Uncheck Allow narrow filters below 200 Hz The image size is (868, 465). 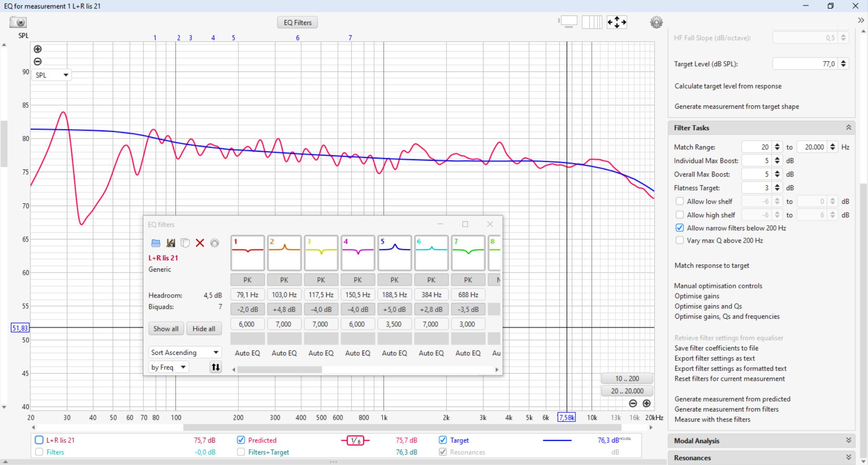[x=679, y=228]
